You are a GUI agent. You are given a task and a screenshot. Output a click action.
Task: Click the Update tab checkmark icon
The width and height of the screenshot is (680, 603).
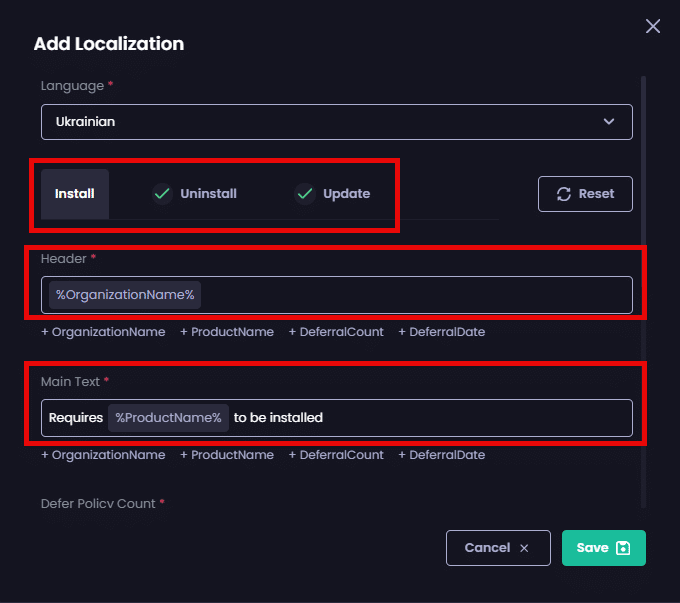pyautogui.click(x=305, y=194)
